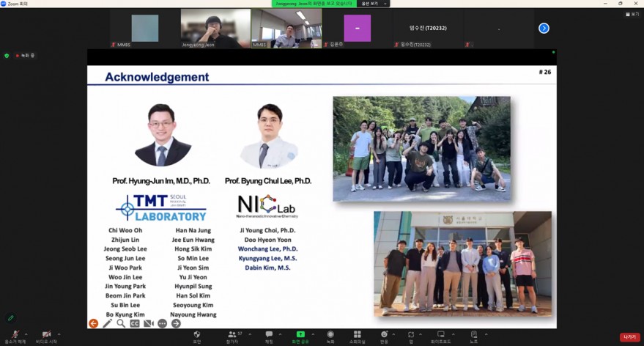
Task: Open the Whiteboard icon
Action: [441, 334]
